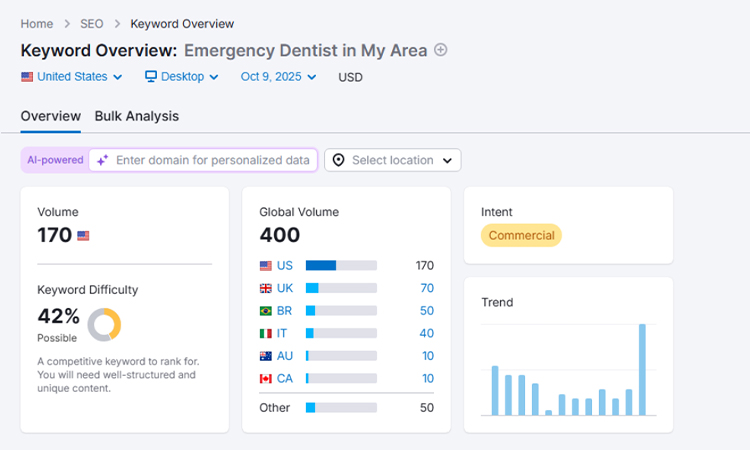Click the AI sparkle icon in domain field
This screenshot has height=450, width=750.
point(102,160)
